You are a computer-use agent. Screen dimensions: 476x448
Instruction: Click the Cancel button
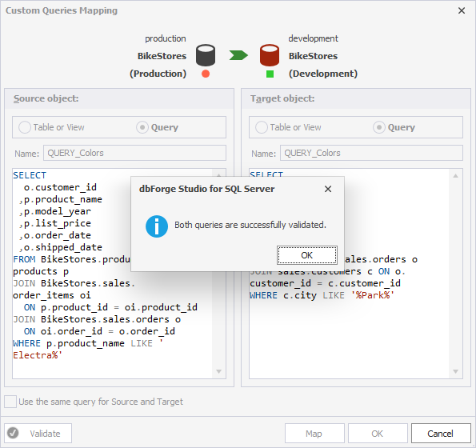point(441,434)
